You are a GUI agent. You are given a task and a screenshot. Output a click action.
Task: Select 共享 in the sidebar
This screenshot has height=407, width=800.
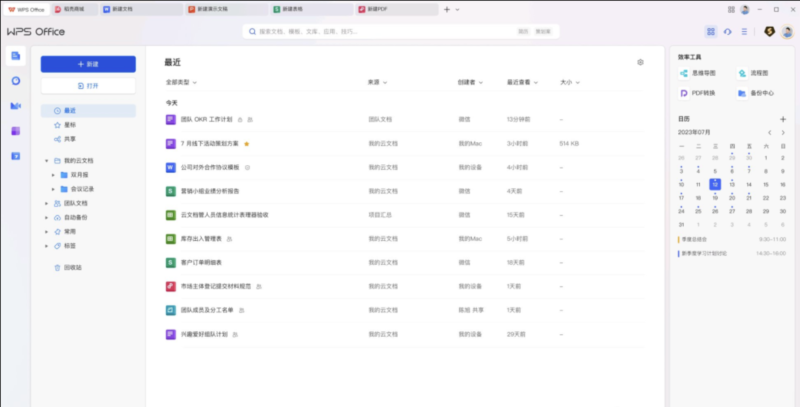click(x=88, y=139)
